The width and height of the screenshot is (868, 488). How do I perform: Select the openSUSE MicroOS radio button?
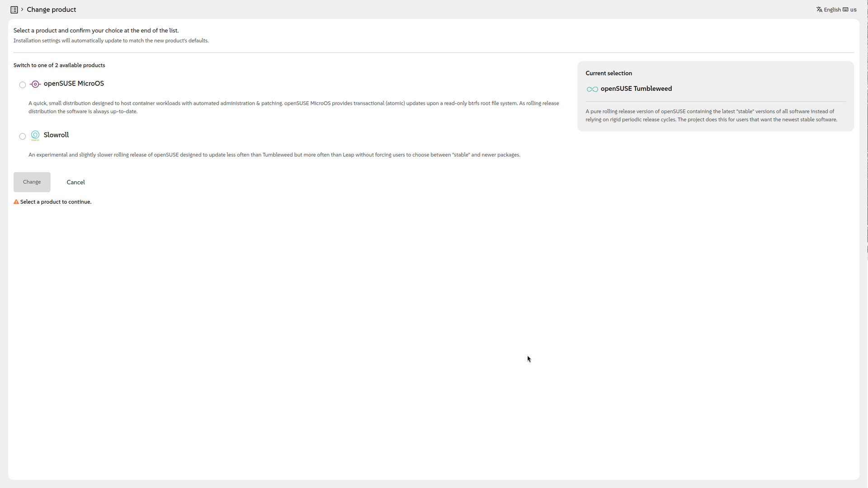click(x=23, y=85)
